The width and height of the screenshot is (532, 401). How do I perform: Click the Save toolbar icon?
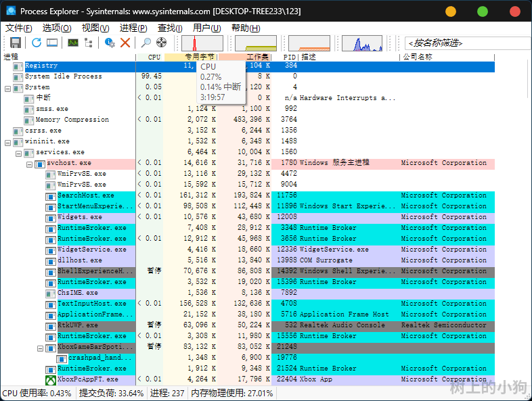[x=15, y=43]
